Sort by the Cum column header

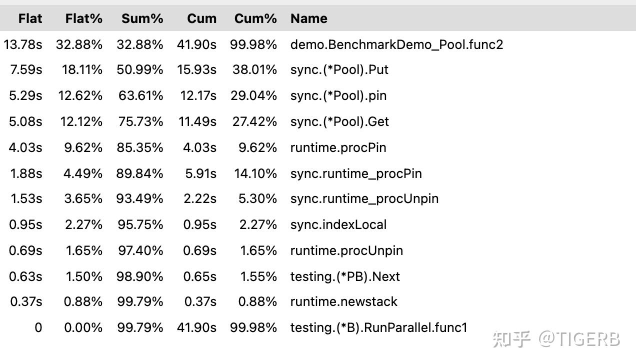(201, 18)
